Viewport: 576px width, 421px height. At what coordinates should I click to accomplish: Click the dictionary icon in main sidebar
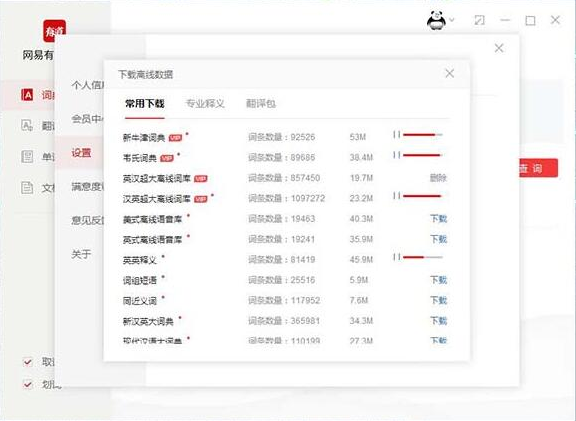pos(27,95)
